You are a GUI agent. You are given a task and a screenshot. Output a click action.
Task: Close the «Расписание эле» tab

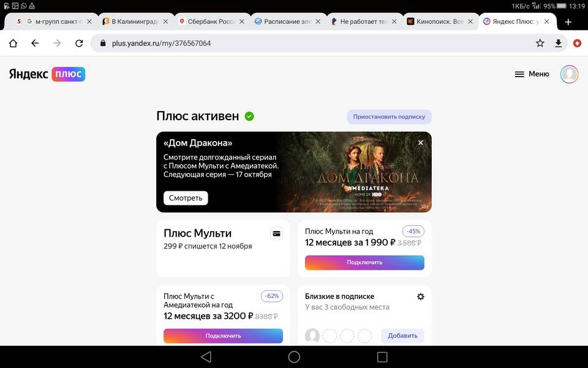[318, 22]
